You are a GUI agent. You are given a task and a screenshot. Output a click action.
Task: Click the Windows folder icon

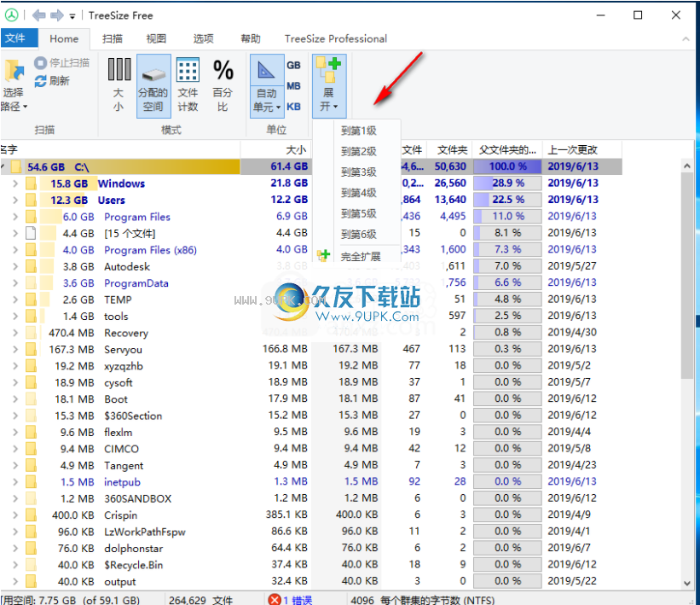(x=31, y=183)
